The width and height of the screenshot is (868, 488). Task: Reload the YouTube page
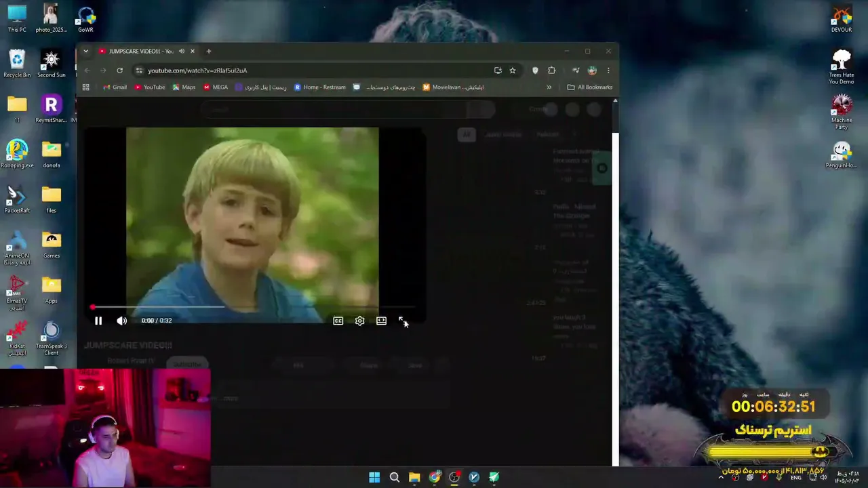pyautogui.click(x=119, y=70)
